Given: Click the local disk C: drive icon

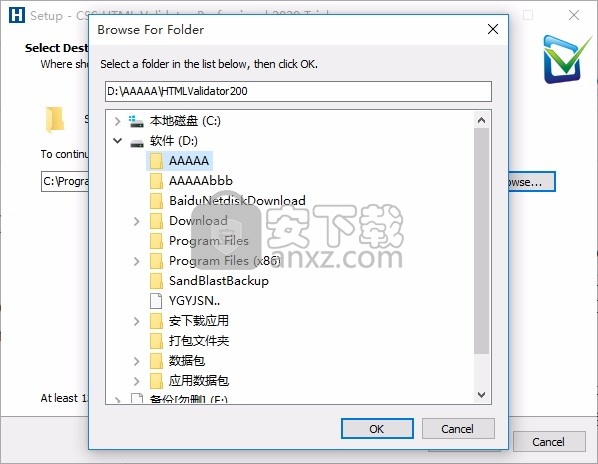Looking at the screenshot, I should click(136, 121).
